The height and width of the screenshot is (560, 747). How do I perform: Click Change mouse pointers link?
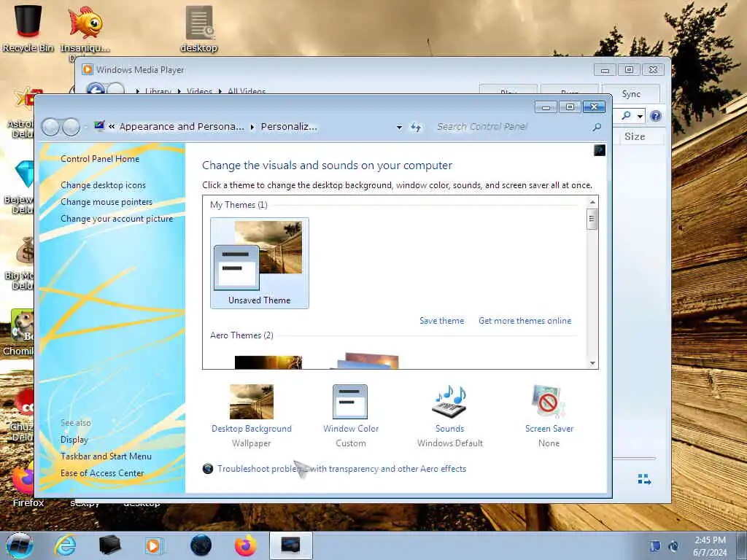click(107, 202)
